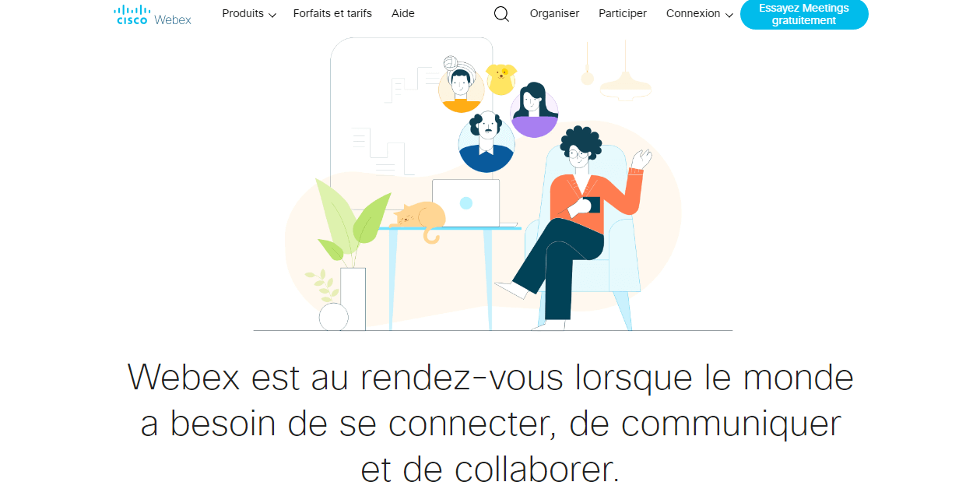Viewport: 980px width, 496px height.
Task: Expand the Connexion dropdown menu
Action: tap(700, 14)
